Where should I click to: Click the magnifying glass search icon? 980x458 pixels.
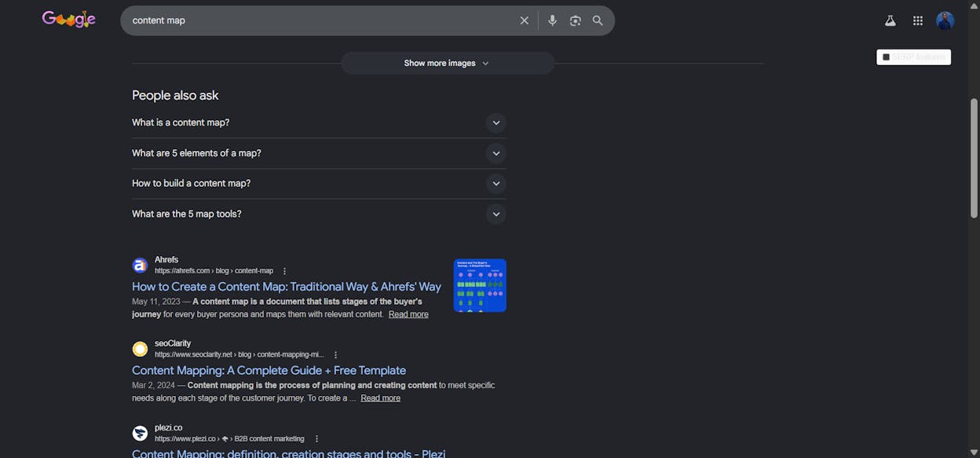pos(598,20)
